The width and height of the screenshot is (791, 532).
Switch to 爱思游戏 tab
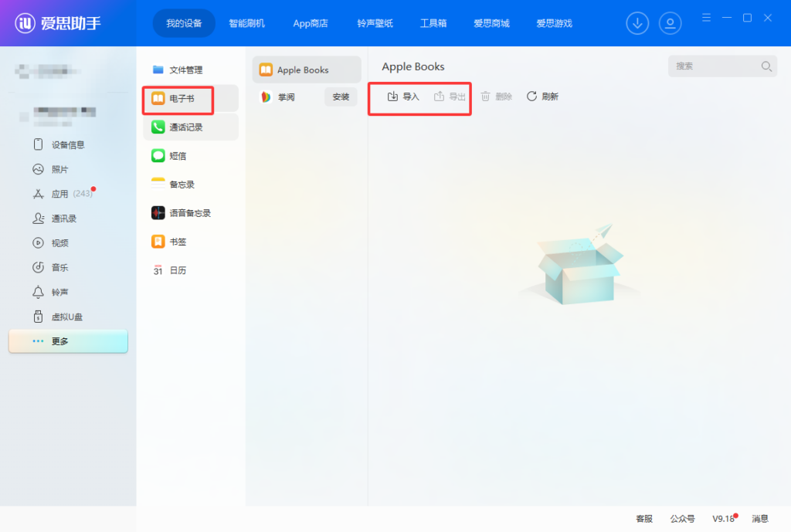pyautogui.click(x=554, y=23)
